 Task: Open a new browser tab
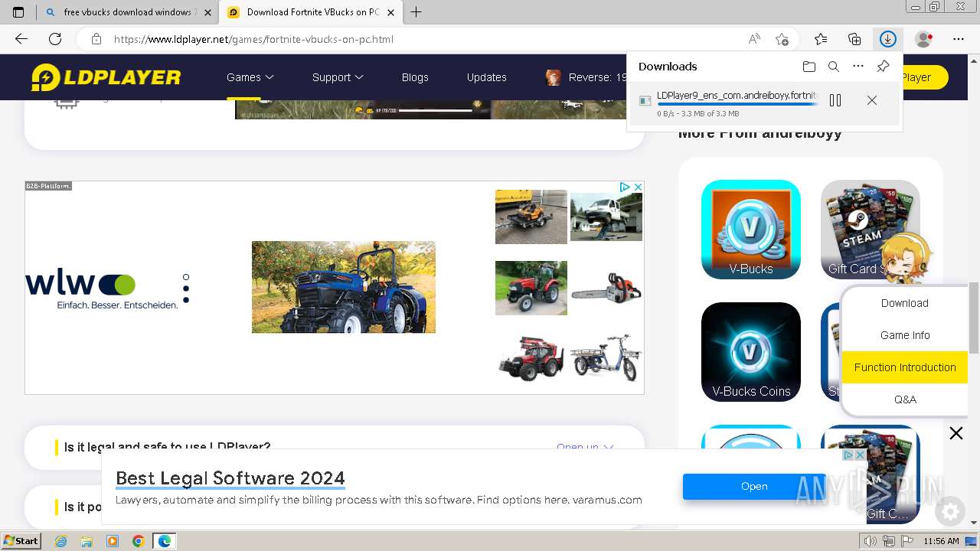click(416, 12)
